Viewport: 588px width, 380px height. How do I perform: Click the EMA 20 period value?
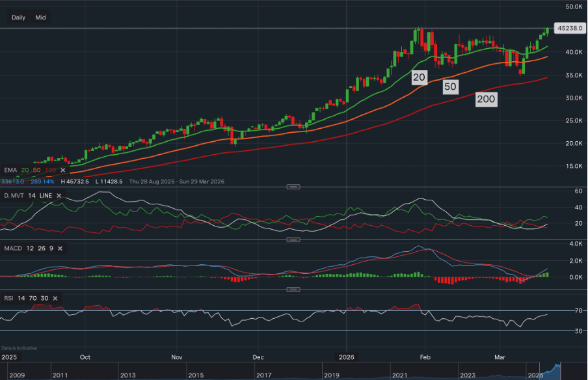[x=25, y=170]
